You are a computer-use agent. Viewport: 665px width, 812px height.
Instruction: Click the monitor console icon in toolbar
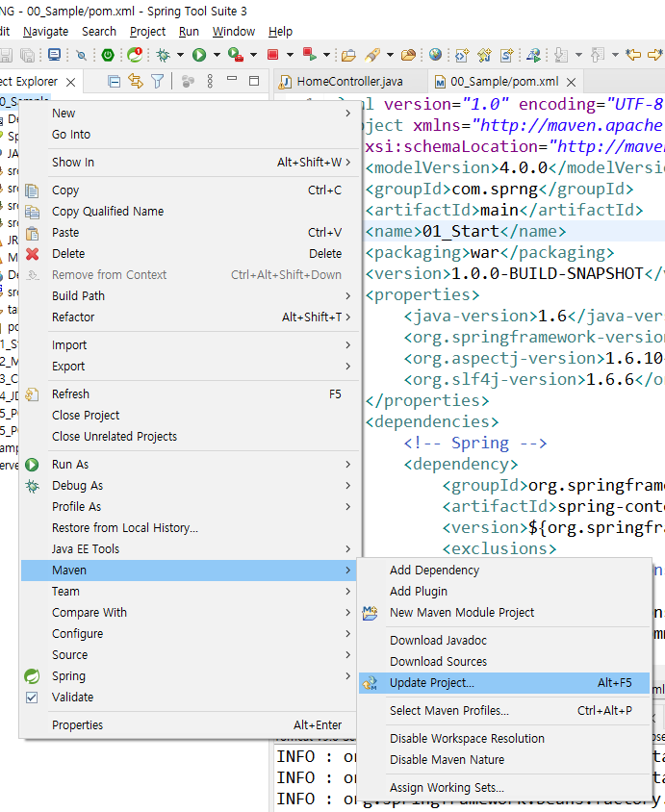coord(54,55)
